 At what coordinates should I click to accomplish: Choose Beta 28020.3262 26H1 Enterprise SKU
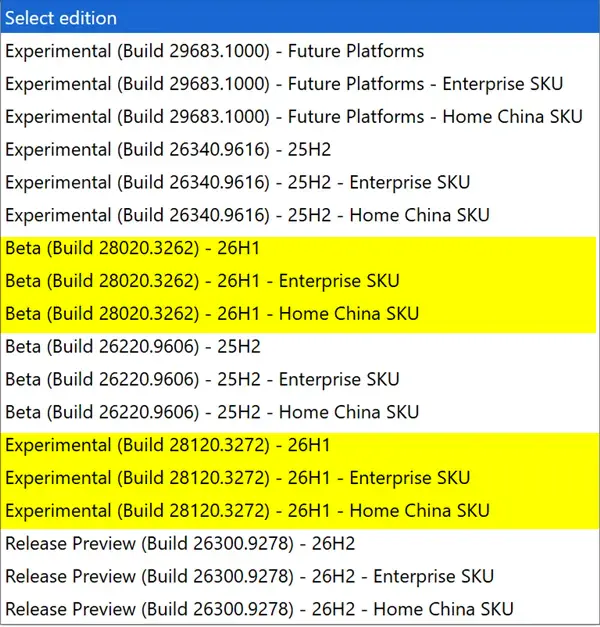point(300,281)
